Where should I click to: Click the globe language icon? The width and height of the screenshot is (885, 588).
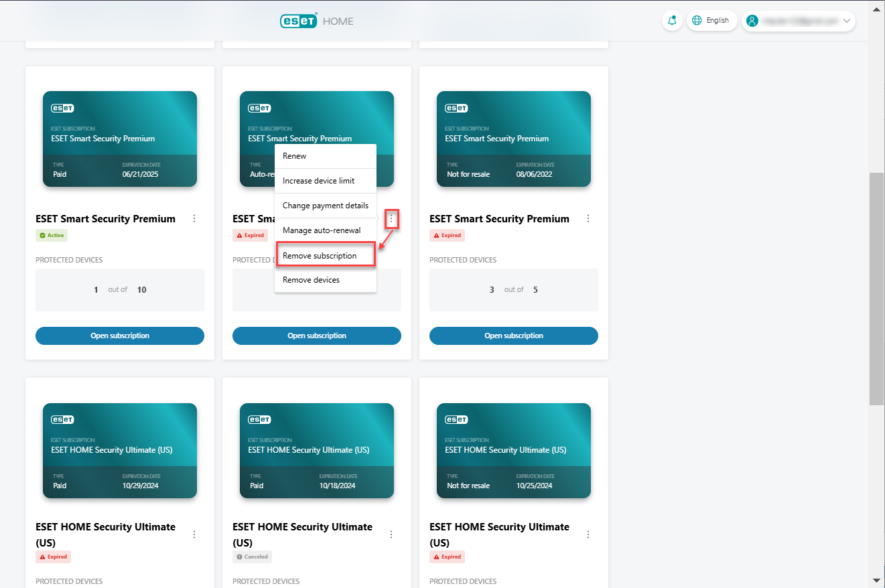[x=697, y=21]
